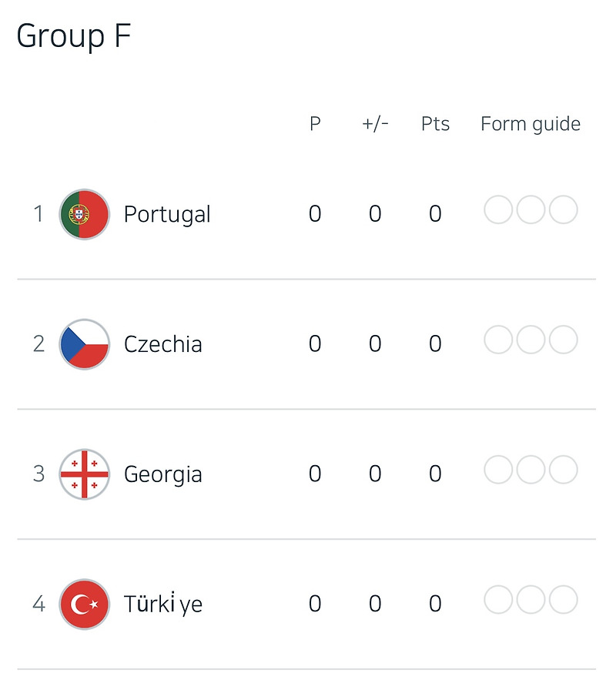
Task: Click the Georgia flag icon
Action: coord(85,474)
